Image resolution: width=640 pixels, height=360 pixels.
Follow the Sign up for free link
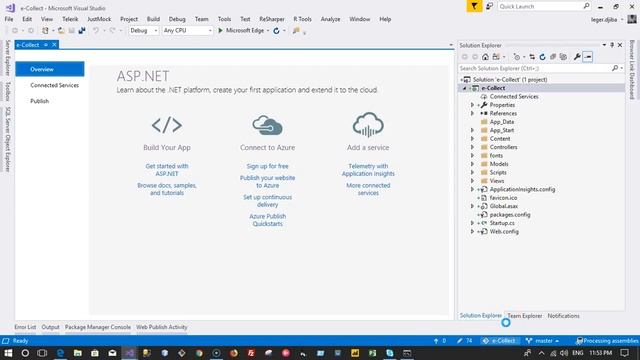point(267,166)
